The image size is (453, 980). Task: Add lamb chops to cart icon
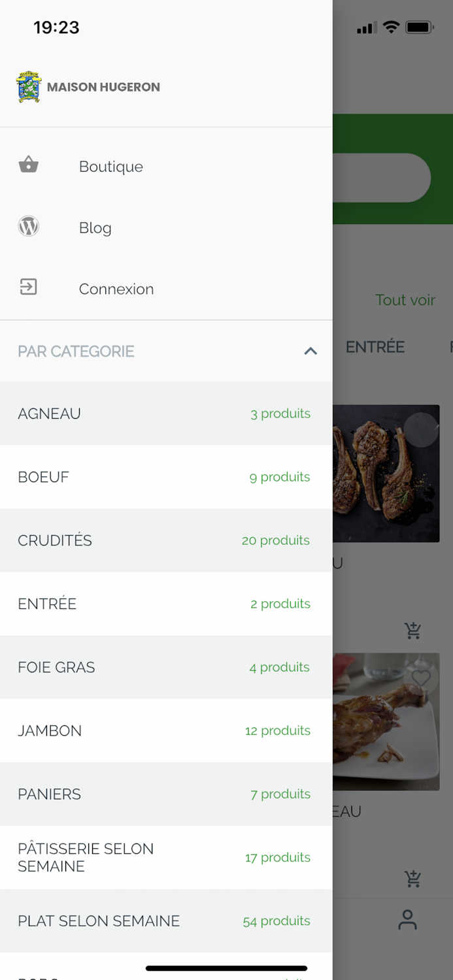[x=412, y=630]
